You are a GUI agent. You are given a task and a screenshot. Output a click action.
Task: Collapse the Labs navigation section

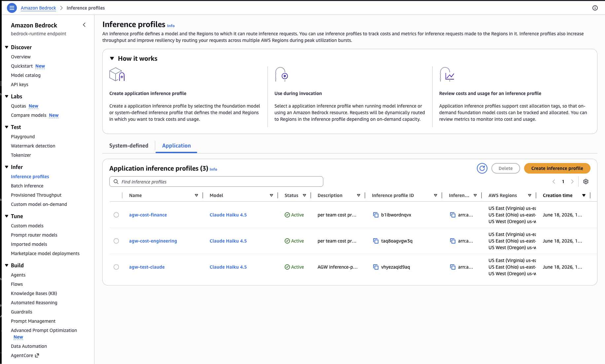pos(7,96)
